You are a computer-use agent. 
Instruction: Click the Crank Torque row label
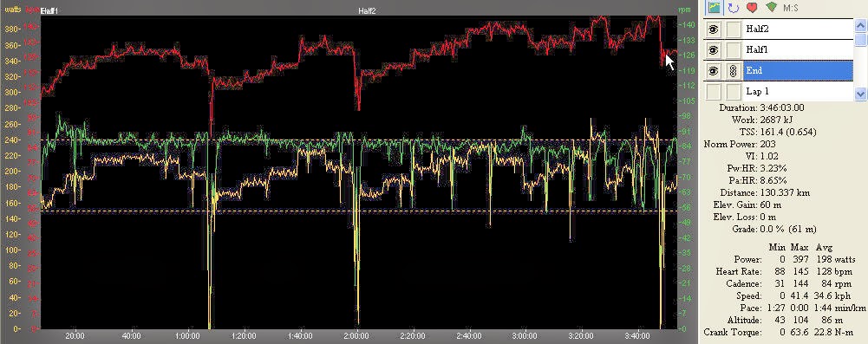pos(733,333)
